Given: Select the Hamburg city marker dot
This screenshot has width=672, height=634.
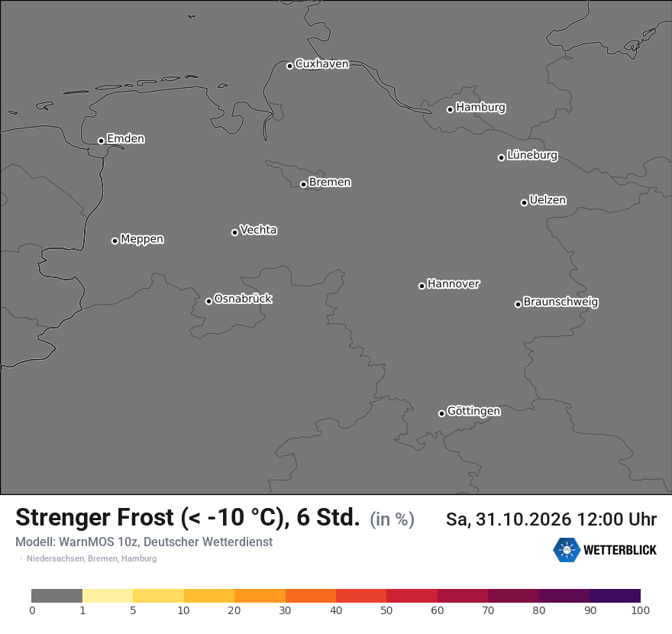Looking at the screenshot, I should tap(450, 109).
